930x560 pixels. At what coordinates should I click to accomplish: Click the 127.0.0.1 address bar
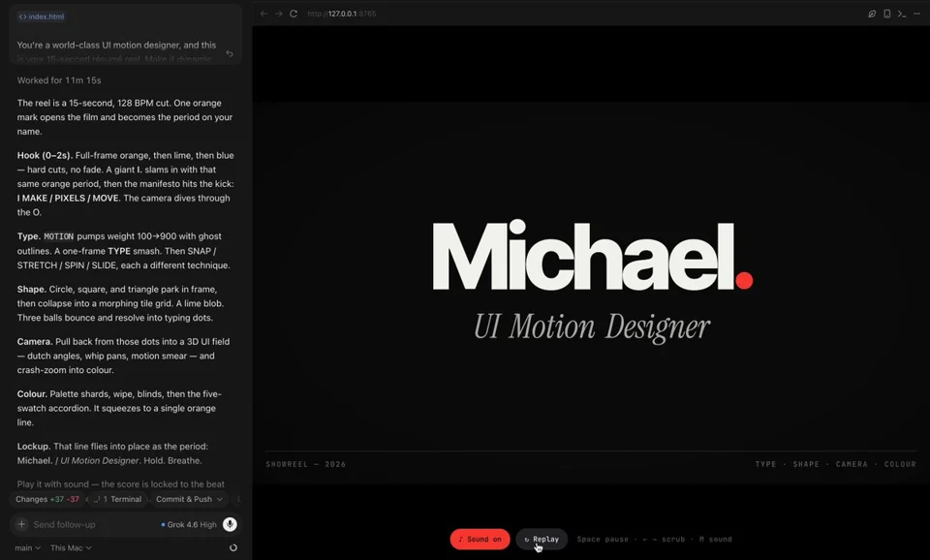point(342,14)
